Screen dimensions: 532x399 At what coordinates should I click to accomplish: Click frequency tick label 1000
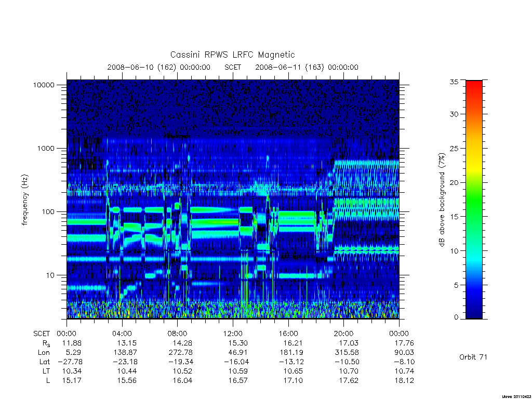tap(46, 148)
